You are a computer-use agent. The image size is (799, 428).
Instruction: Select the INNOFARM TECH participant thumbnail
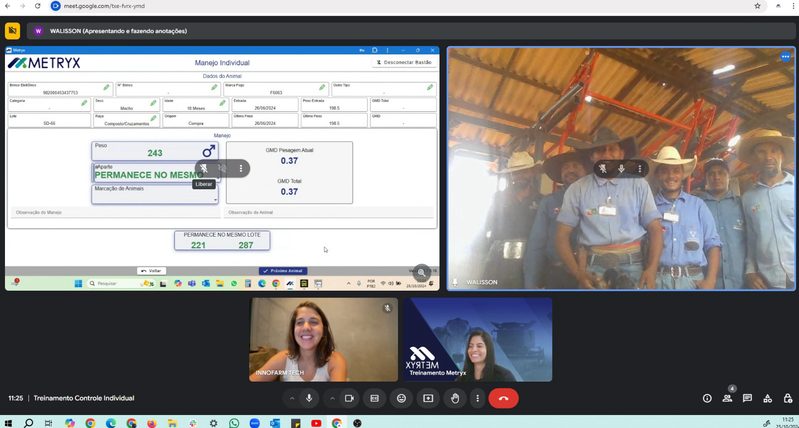click(x=324, y=340)
